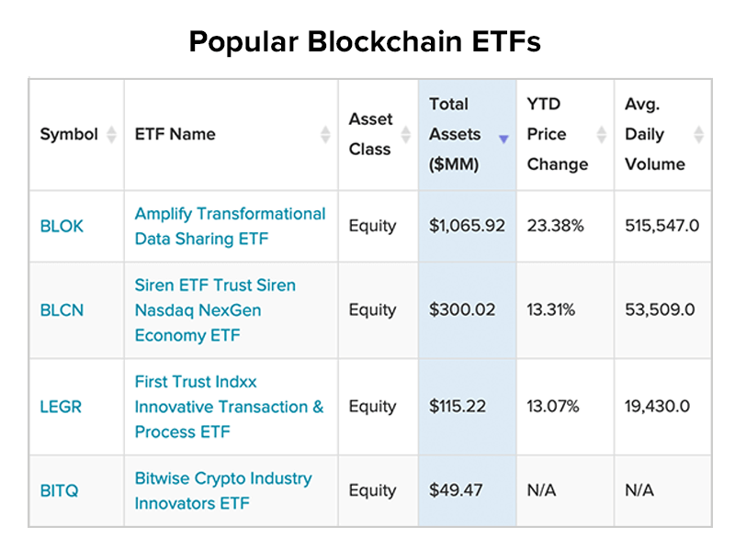Click the Symbol column header text

click(x=69, y=134)
